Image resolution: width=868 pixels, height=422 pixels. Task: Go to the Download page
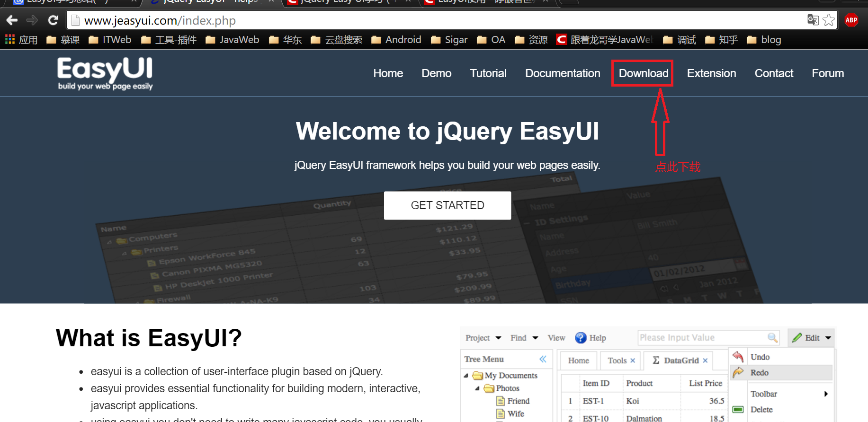coord(644,73)
